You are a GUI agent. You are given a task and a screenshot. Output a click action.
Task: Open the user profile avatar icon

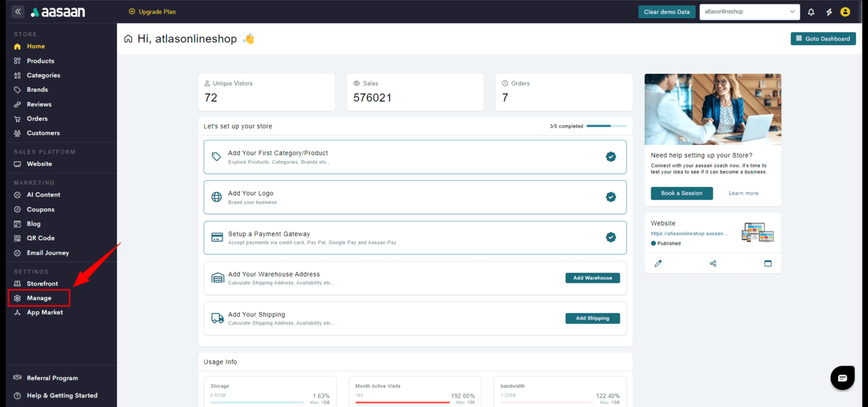tap(845, 12)
